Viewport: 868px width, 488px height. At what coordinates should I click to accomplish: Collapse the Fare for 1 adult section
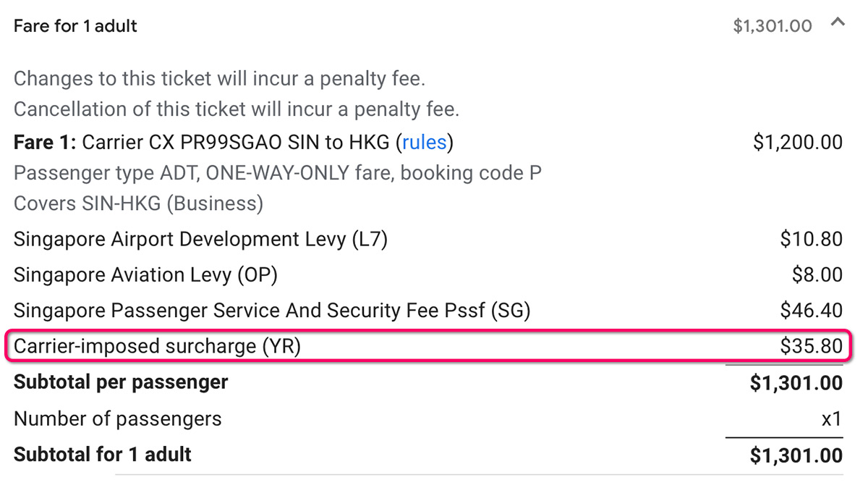[838, 23]
